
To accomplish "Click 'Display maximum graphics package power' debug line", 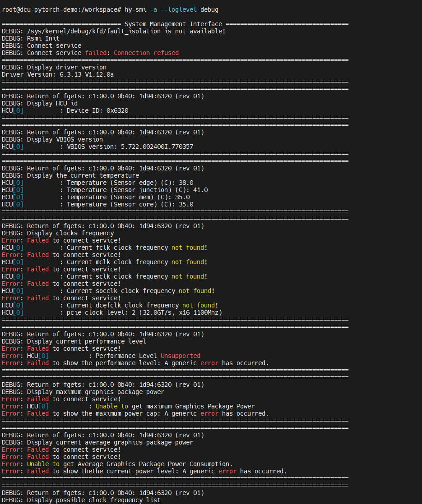I will (83, 392).
